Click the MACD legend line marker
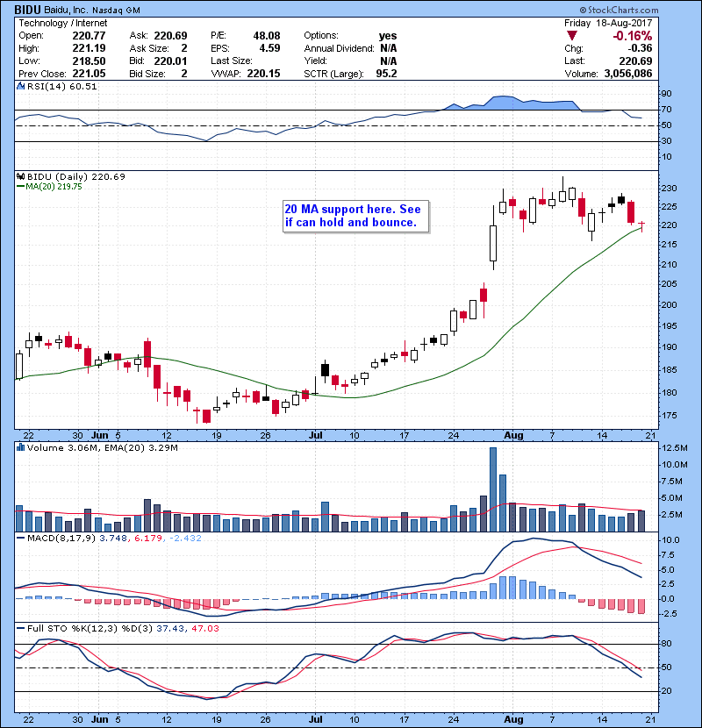 (20, 539)
